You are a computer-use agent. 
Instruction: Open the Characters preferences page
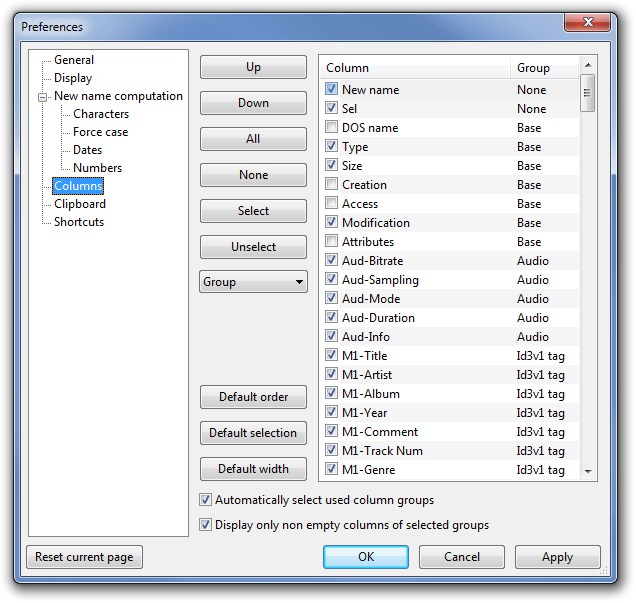tap(101, 114)
